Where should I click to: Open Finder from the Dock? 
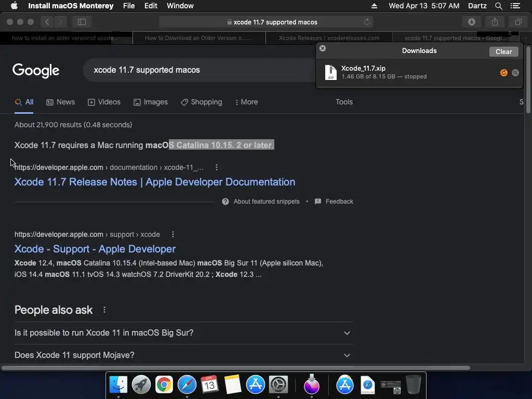click(118, 385)
